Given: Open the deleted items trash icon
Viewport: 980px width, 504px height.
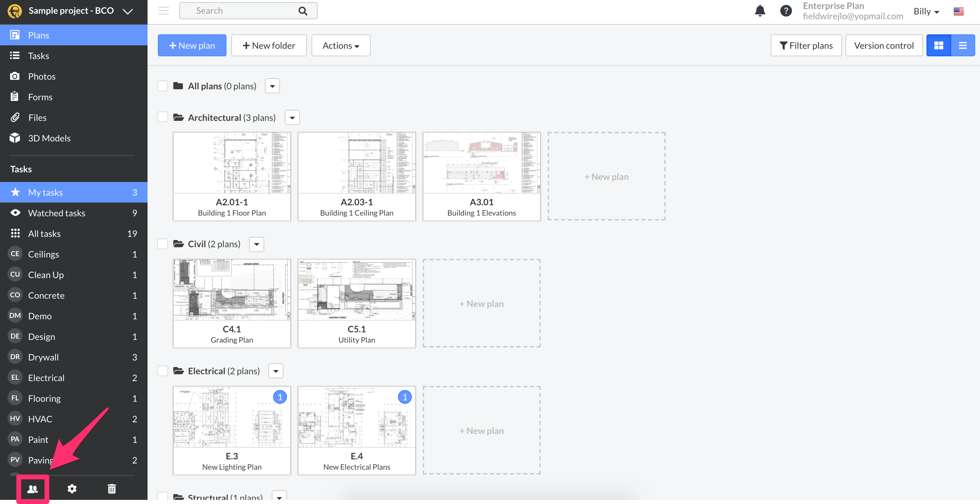Looking at the screenshot, I should (112, 489).
